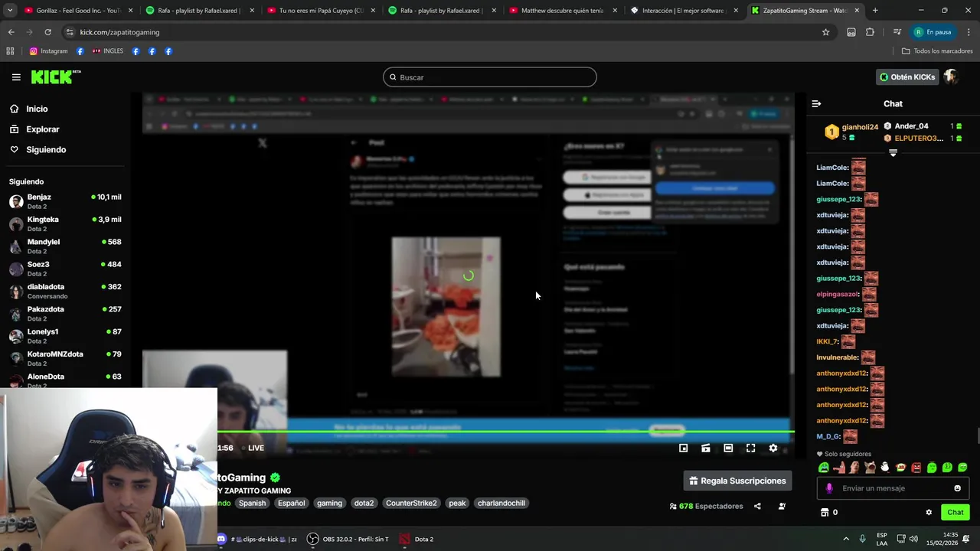Click chat username elpingasazol
This screenshot has height=551, width=980.
837,294
